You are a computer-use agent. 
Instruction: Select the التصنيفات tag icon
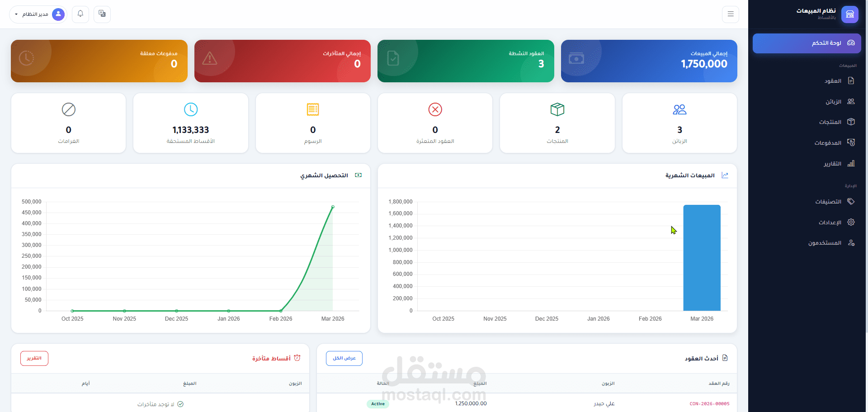851,201
